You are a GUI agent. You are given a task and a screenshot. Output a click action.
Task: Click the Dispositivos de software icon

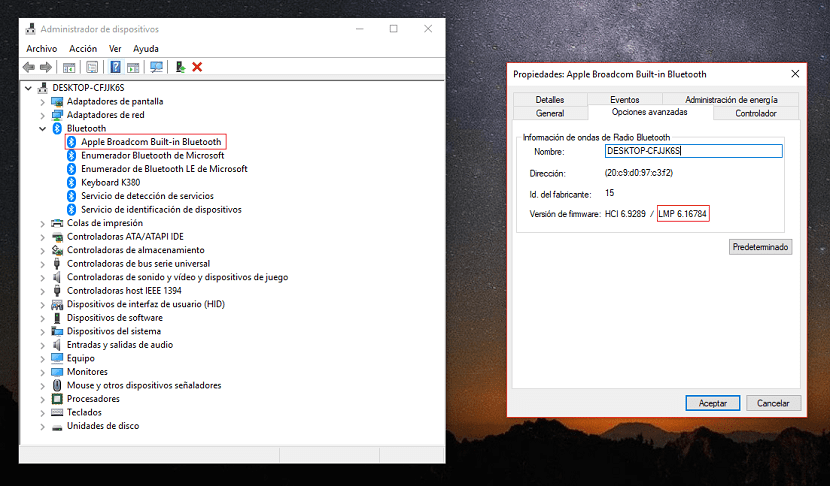click(x=57, y=318)
